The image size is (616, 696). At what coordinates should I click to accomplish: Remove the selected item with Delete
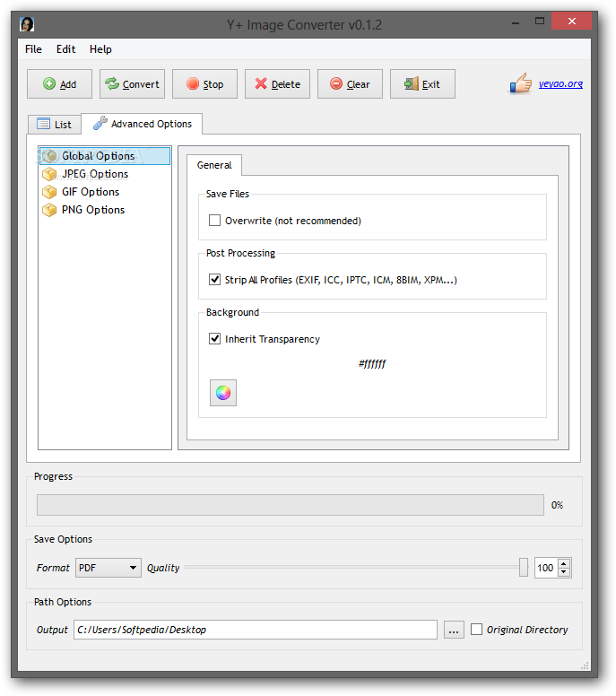(x=277, y=84)
